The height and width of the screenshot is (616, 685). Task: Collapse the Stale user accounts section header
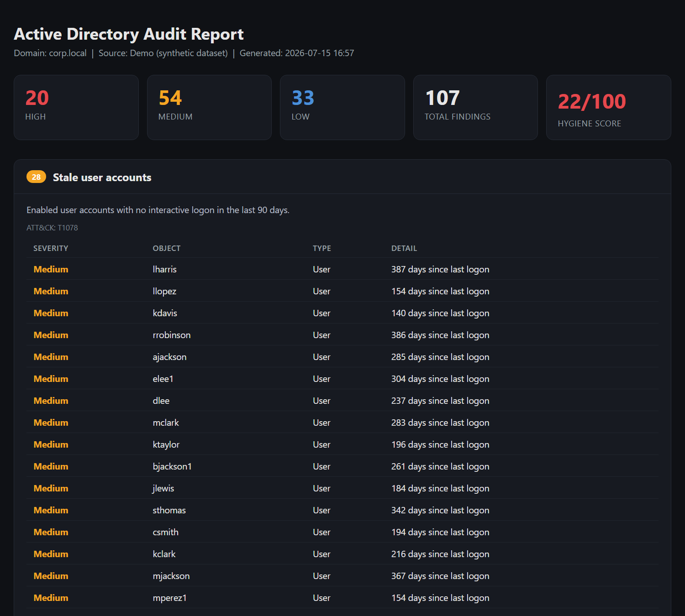click(x=342, y=177)
